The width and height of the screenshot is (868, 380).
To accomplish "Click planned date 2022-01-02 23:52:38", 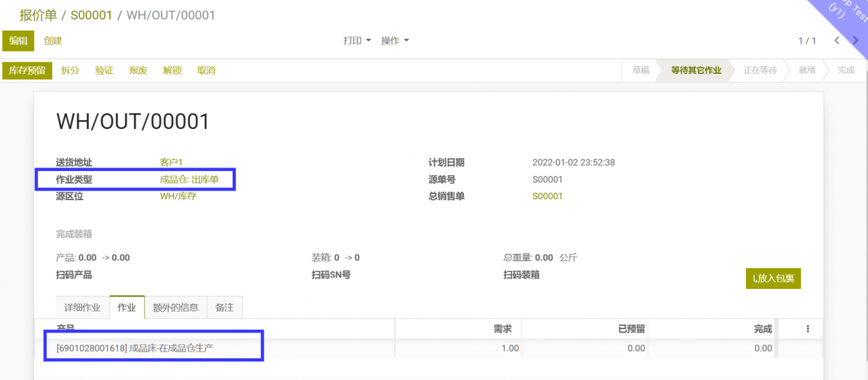I will pyautogui.click(x=574, y=163).
